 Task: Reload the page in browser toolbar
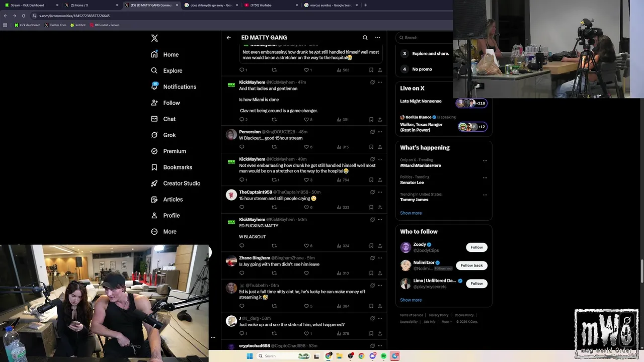[23, 16]
